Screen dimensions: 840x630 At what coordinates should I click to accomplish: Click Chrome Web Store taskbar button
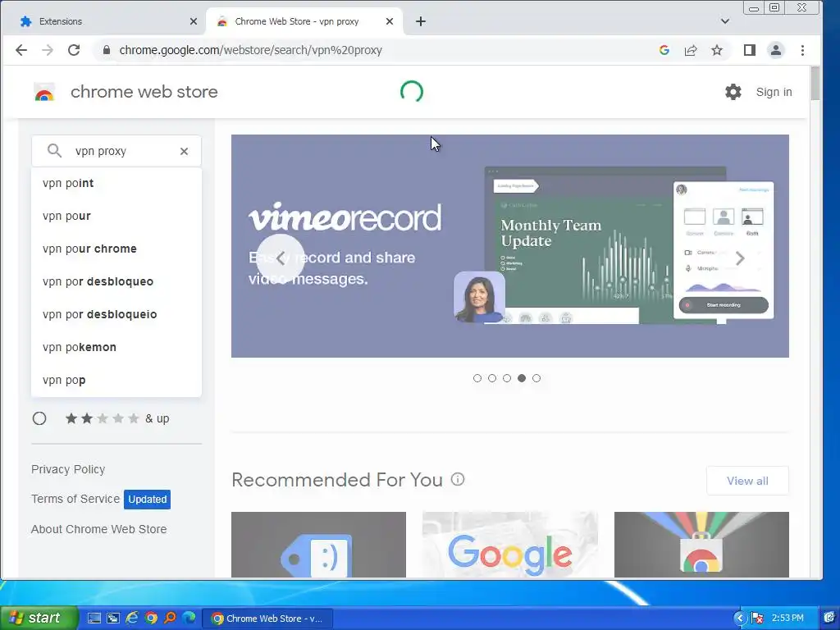[x=267, y=619]
